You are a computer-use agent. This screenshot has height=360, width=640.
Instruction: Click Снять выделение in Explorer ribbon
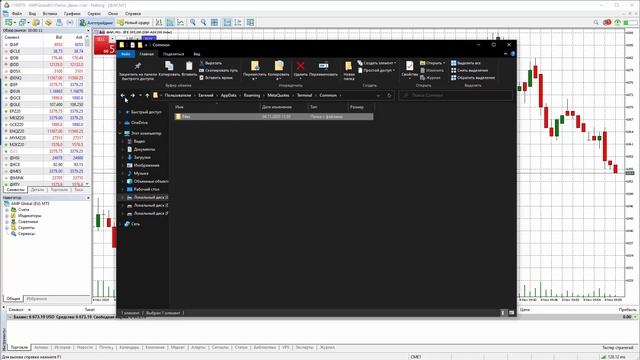point(469,70)
